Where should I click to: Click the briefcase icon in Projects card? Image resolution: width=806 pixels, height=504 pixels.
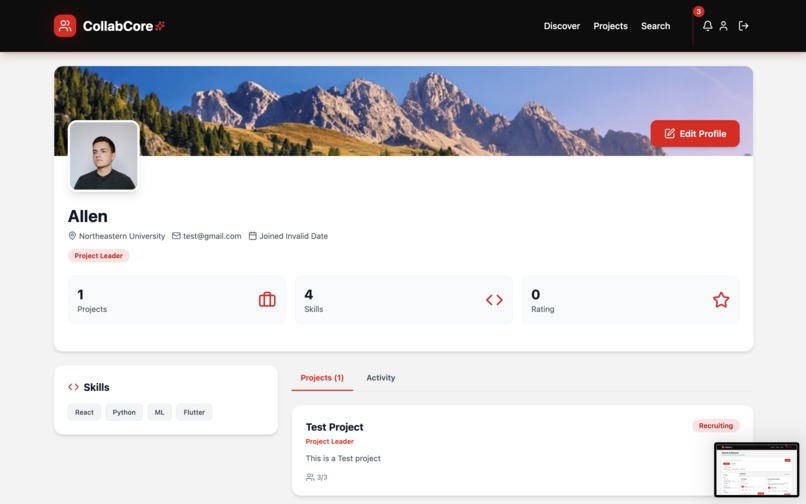point(267,299)
